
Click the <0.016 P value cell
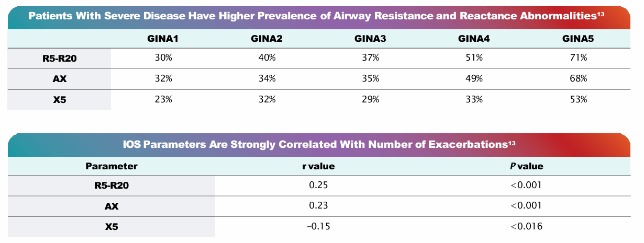526,226
